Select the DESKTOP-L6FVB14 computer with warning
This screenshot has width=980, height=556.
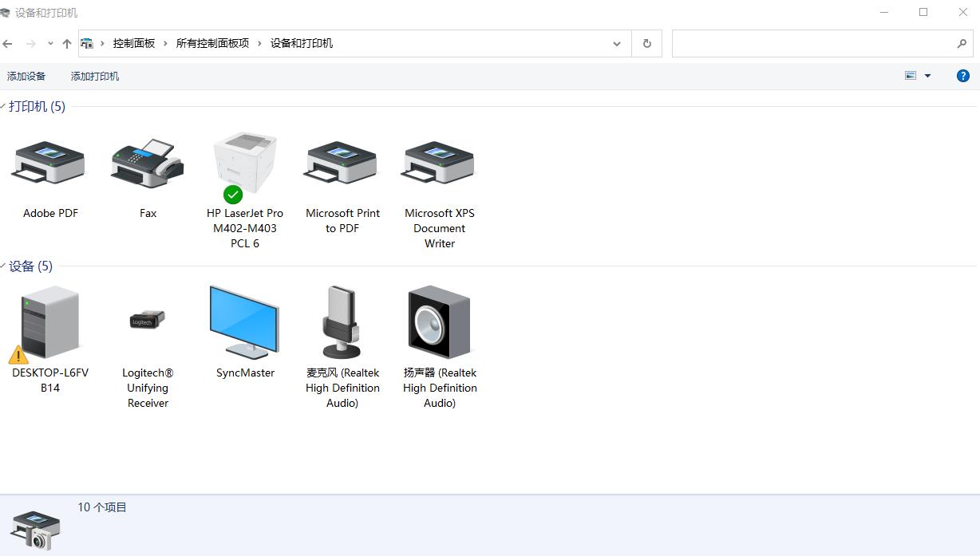[x=49, y=321]
